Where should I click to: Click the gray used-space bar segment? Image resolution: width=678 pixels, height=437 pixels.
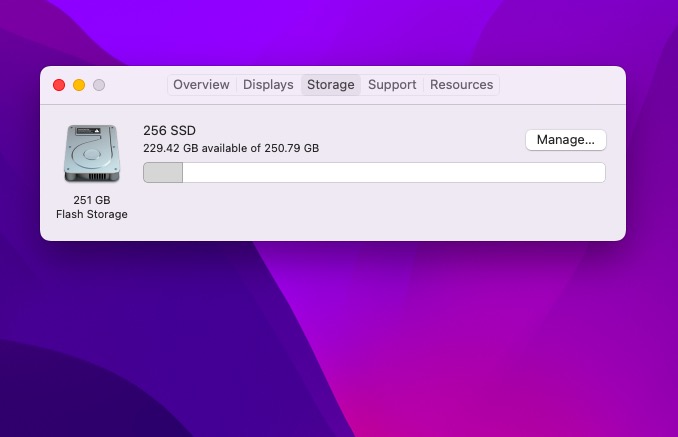point(163,173)
